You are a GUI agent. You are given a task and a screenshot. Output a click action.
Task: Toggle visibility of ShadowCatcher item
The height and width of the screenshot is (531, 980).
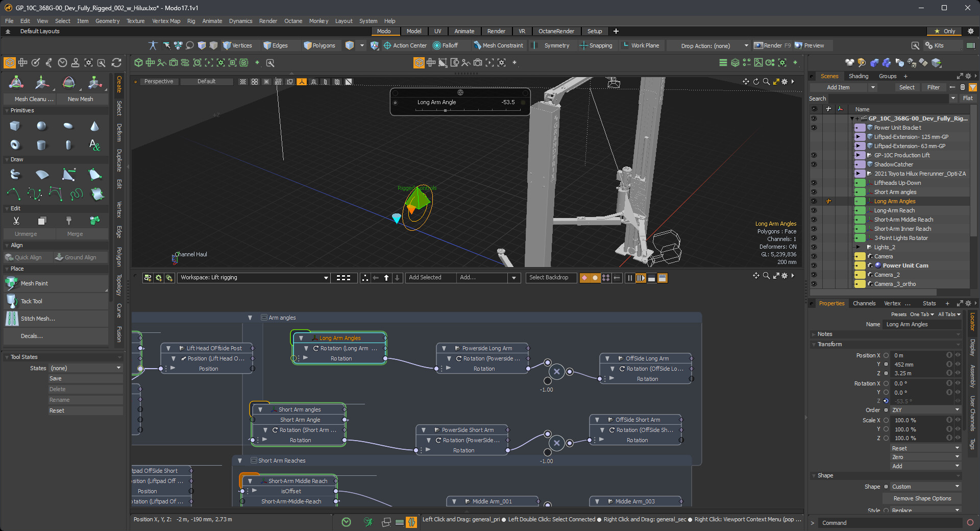[x=814, y=164]
